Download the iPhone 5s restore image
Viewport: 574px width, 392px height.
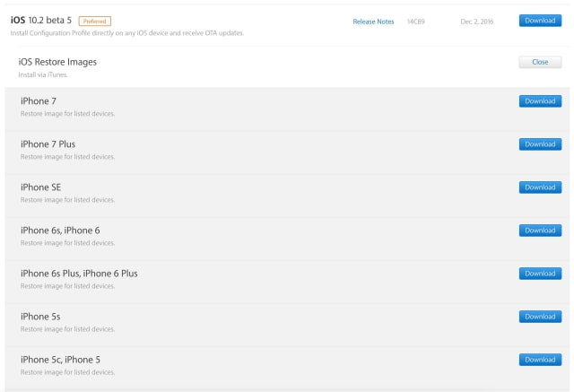[x=540, y=317]
